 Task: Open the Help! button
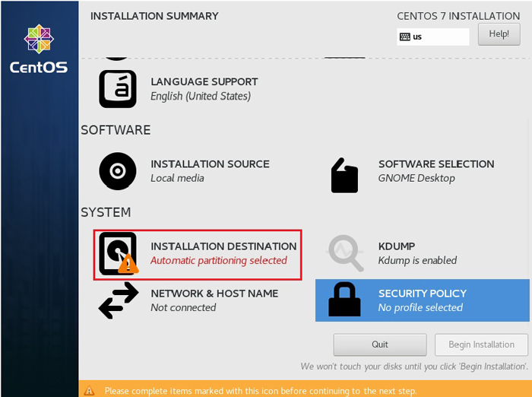pos(499,34)
